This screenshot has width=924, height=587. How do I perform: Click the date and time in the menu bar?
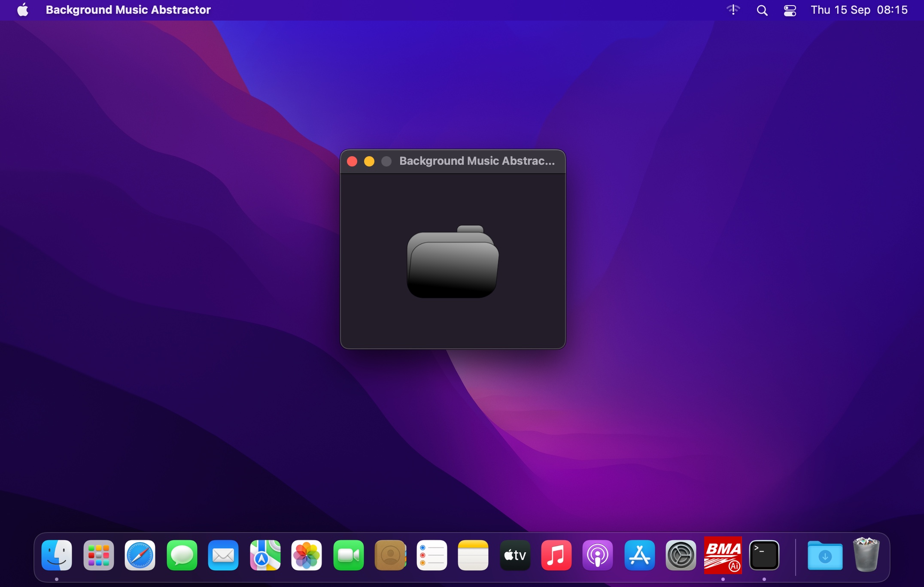tap(859, 10)
